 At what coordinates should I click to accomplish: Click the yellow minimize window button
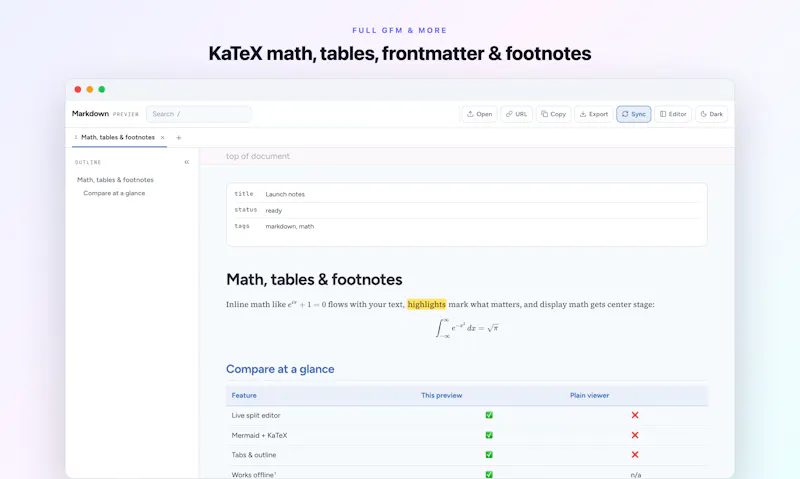[90, 89]
